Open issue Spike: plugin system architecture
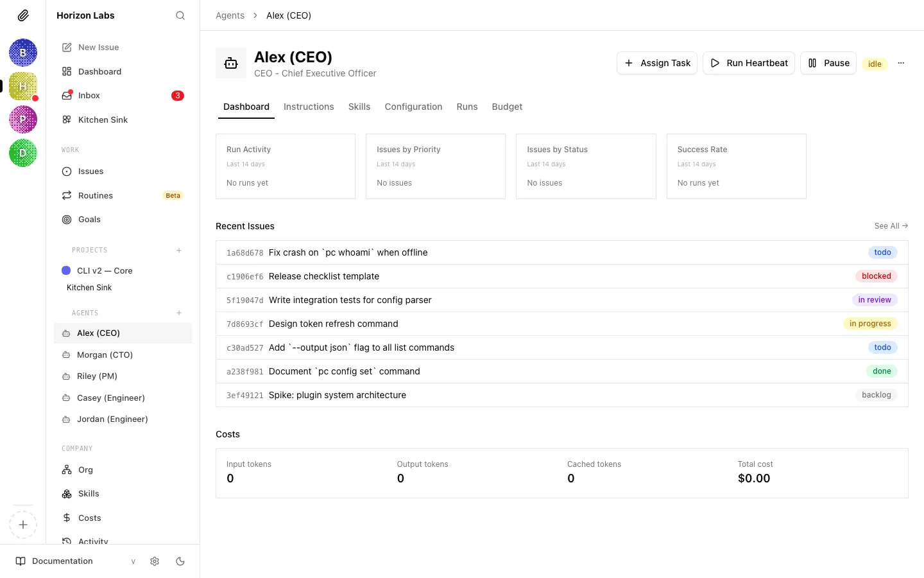 562,395
